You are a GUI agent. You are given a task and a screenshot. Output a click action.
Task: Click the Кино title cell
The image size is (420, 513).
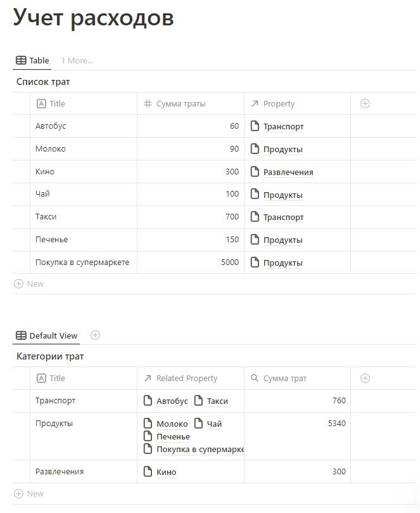coord(84,171)
